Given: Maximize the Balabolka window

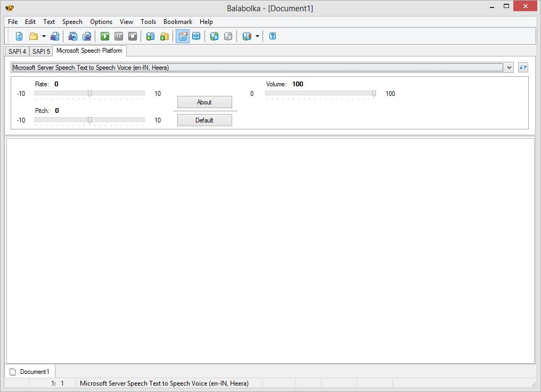Looking at the screenshot, I should tap(506, 6).
